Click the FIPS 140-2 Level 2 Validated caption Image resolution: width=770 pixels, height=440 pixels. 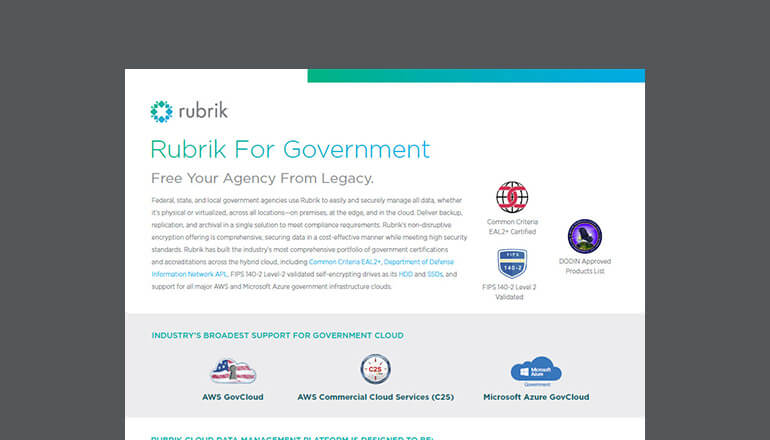[512, 291]
